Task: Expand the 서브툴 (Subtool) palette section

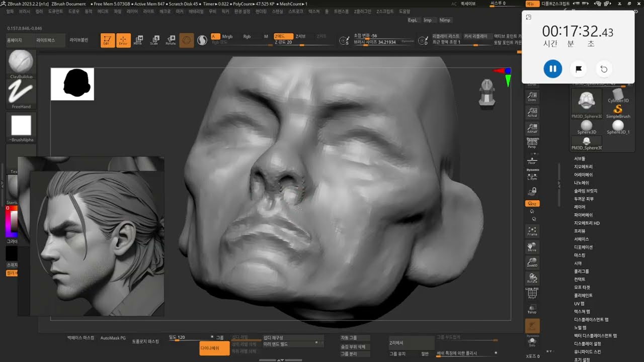Action: tap(580, 158)
